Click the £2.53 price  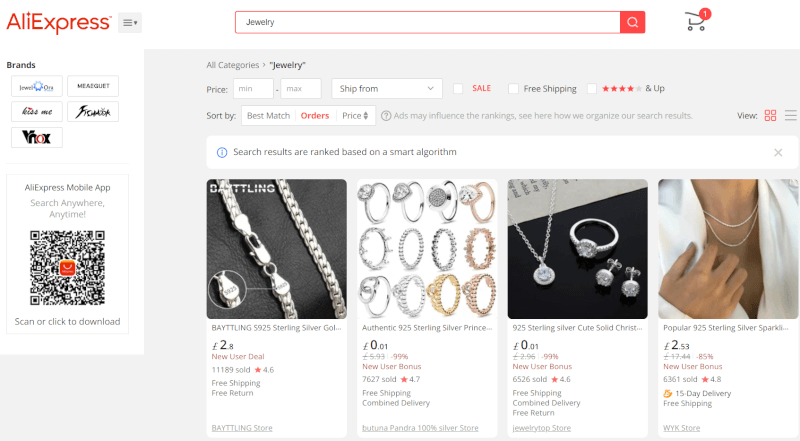[677, 346]
